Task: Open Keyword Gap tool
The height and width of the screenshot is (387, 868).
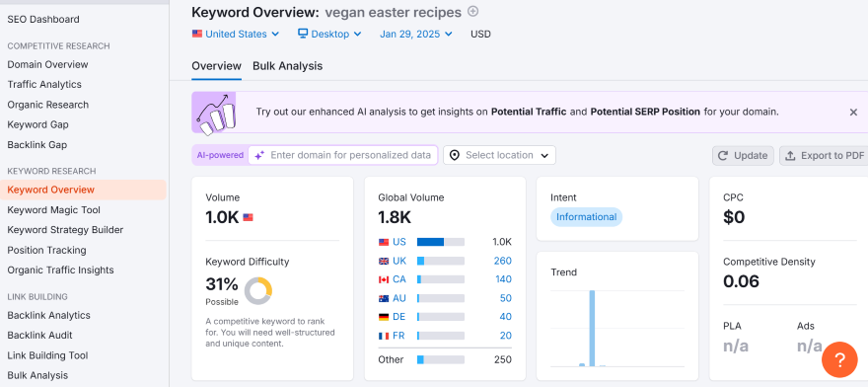Action: [x=37, y=124]
